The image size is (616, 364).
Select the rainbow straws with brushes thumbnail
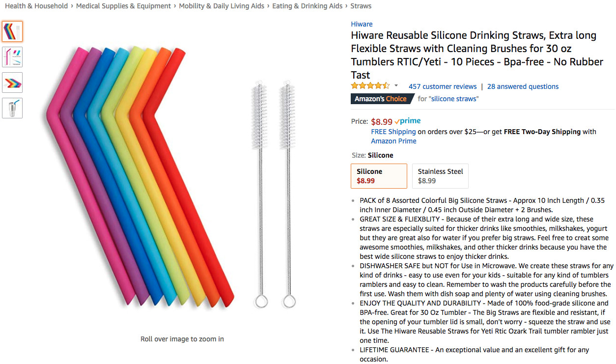click(12, 31)
